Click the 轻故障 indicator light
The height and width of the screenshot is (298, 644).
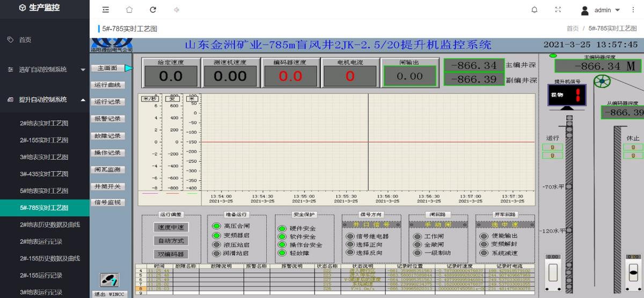282,253
